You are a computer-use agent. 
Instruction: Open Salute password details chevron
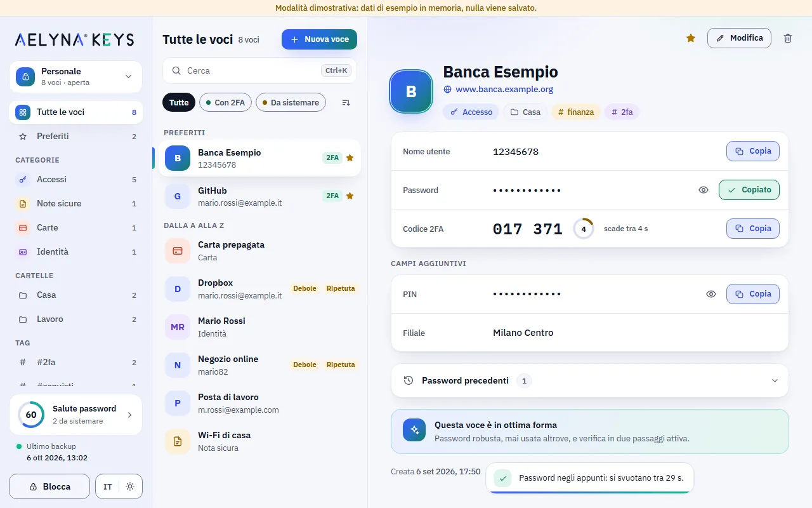click(x=129, y=415)
